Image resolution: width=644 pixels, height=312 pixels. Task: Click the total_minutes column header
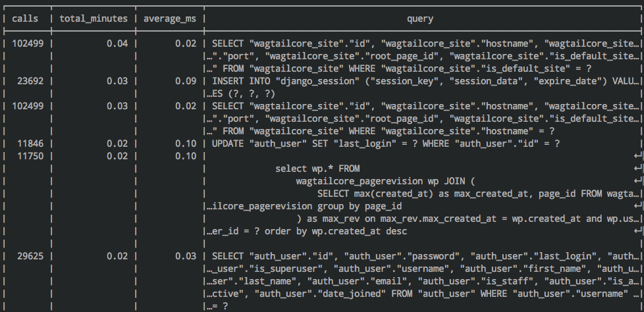pyautogui.click(x=94, y=19)
